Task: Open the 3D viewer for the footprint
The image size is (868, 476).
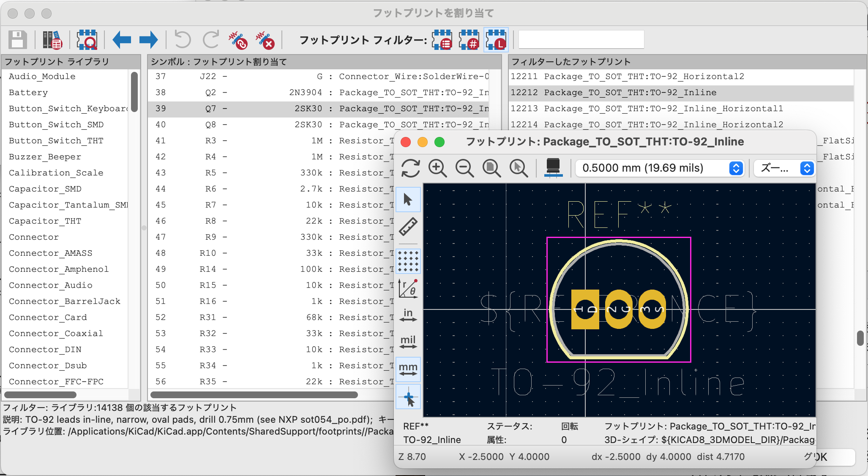Action: click(x=553, y=168)
